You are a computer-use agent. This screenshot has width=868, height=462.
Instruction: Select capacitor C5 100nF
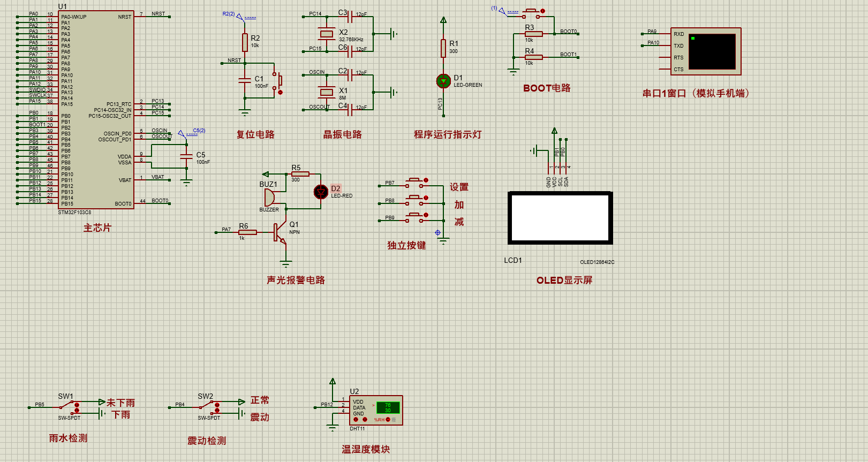[x=186, y=156]
